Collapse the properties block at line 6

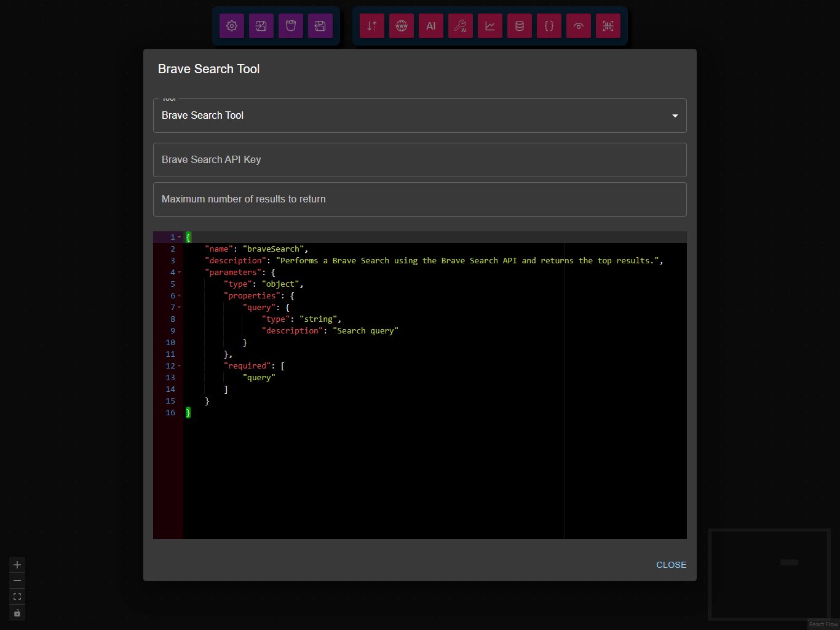[179, 296]
